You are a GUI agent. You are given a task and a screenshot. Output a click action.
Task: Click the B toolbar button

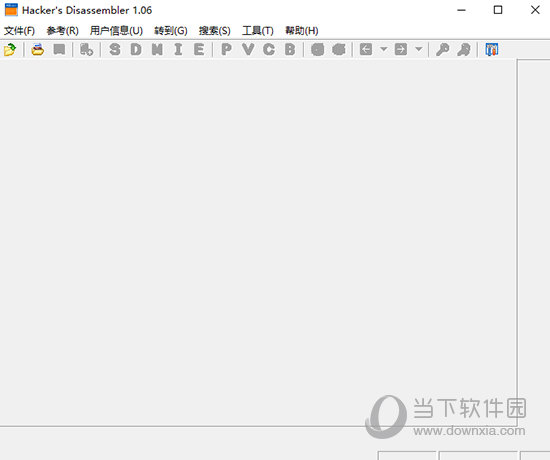290,49
